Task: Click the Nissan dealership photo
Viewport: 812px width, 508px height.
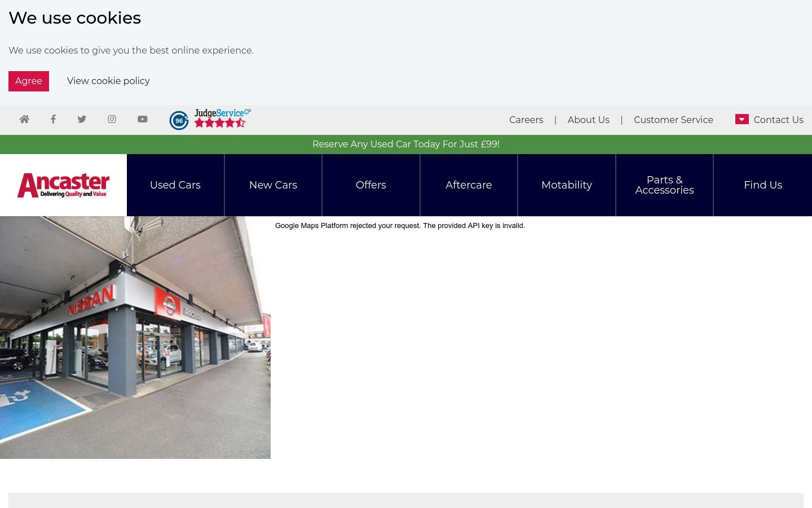Action: click(x=135, y=338)
